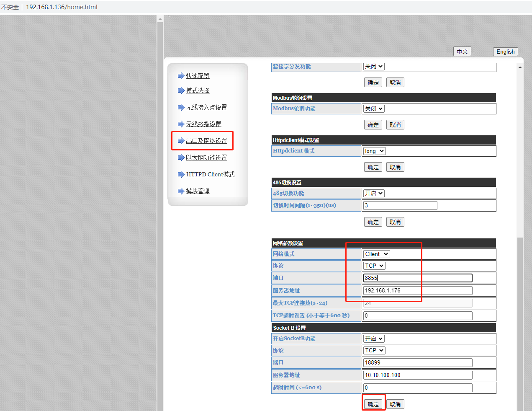Switch language with the English button
The width and height of the screenshot is (532, 411).
coord(505,52)
